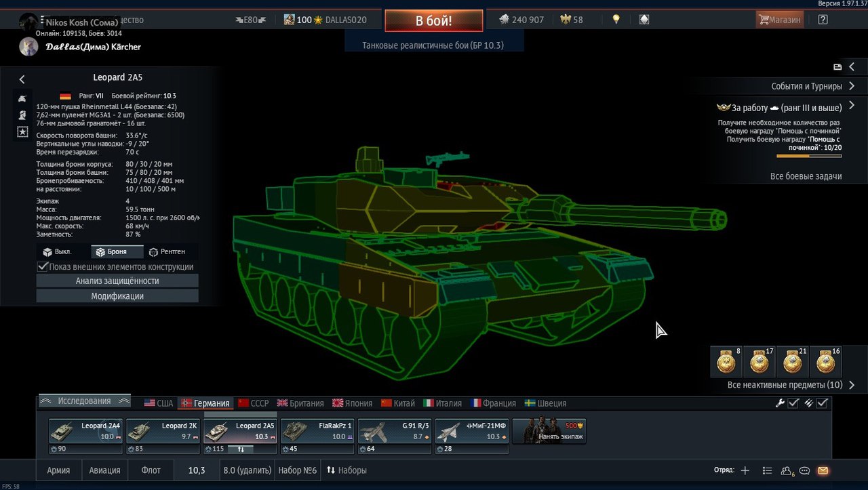Select the medal item with count 8
Viewport: 868px width, 490px height.
[x=726, y=362]
